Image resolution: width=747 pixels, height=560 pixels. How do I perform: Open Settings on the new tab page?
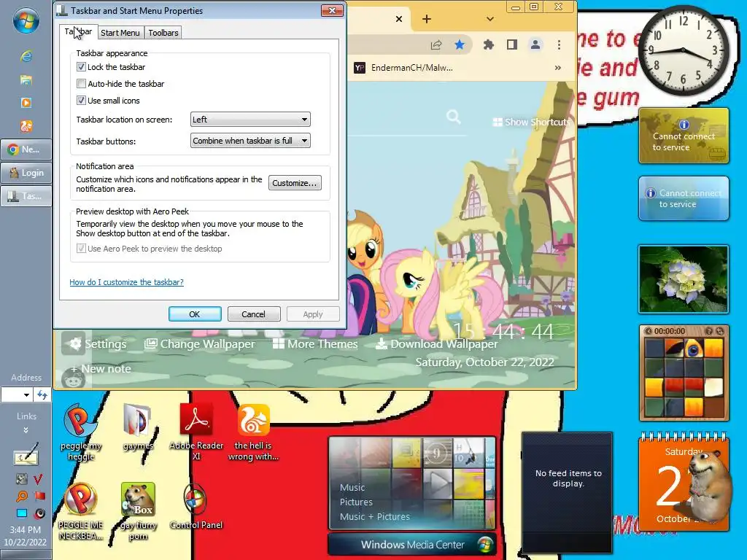(97, 344)
